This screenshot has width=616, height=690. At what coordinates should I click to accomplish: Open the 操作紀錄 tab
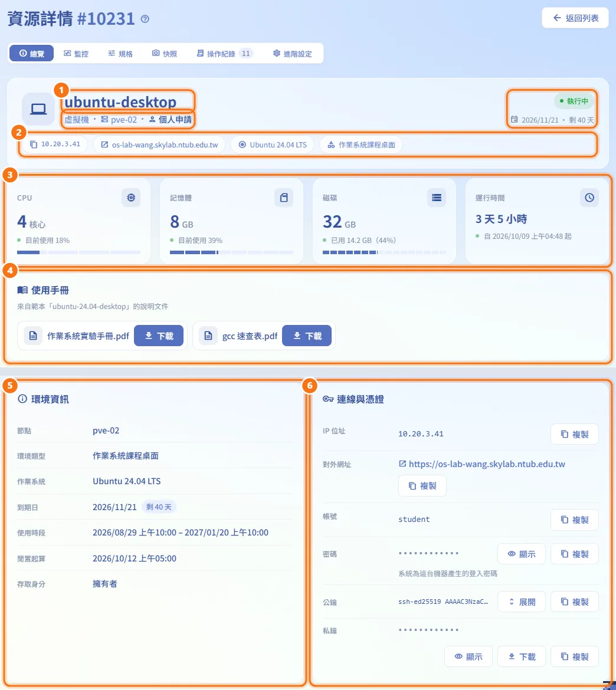[225, 53]
